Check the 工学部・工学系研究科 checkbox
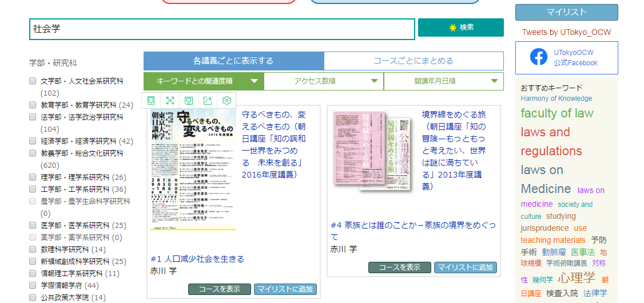Image resolution: width=644 pixels, height=303 pixels. (x=33, y=189)
